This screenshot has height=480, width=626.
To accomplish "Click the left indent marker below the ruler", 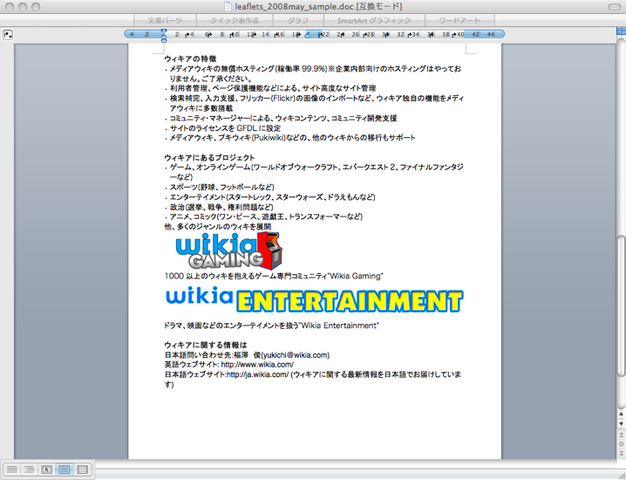I will point(164,39).
